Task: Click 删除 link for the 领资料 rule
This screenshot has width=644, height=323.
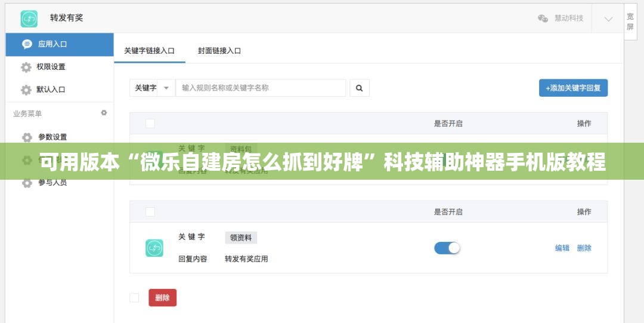Action: coord(584,248)
